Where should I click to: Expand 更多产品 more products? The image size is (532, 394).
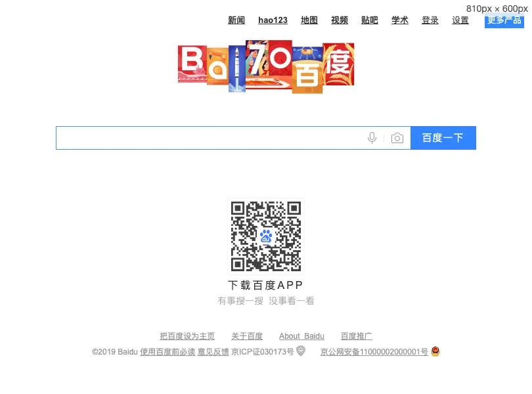pyautogui.click(x=504, y=20)
